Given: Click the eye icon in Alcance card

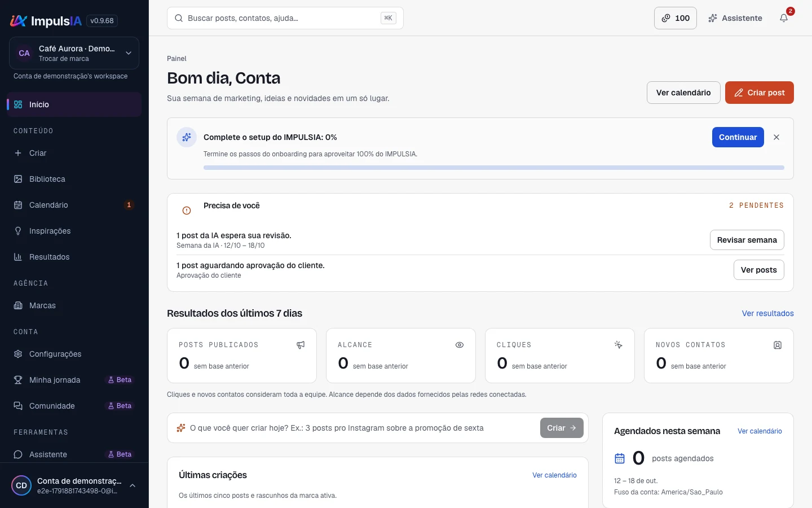Looking at the screenshot, I should coord(460,345).
